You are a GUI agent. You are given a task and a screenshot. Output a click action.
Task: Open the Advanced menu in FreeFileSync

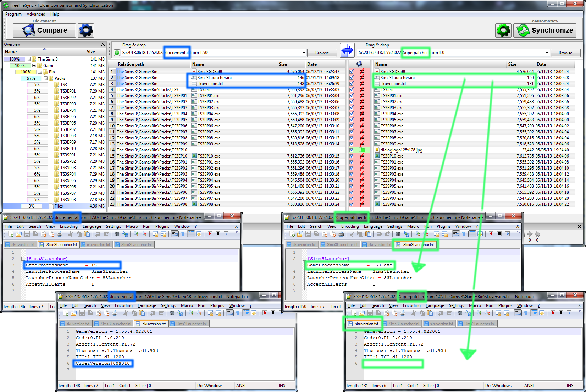coord(36,14)
